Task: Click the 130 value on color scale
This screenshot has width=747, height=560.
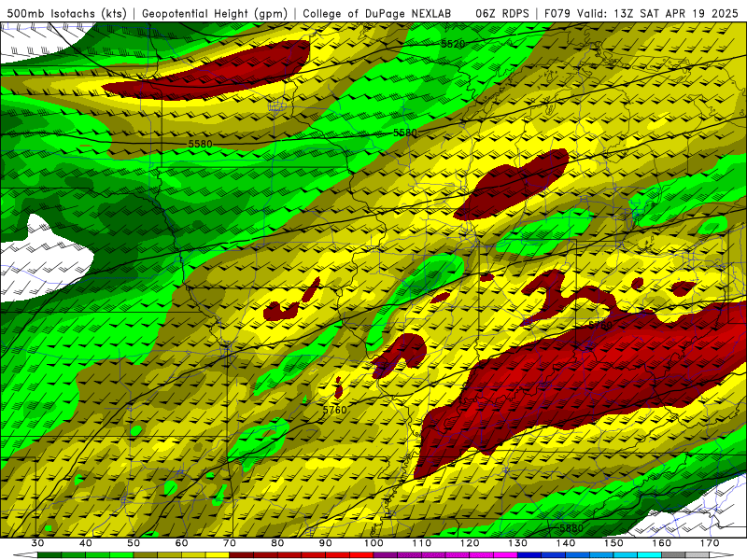Action: [518, 543]
